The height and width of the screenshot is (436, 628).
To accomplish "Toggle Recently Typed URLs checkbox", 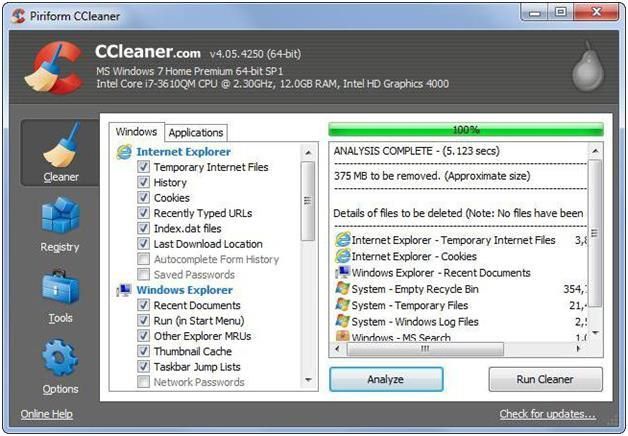I will (x=143, y=213).
